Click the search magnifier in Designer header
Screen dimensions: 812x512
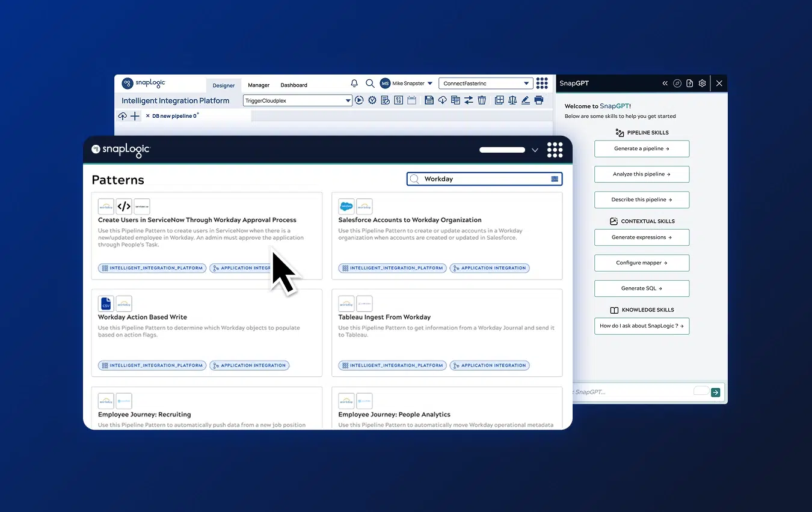click(x=370, y=84)
